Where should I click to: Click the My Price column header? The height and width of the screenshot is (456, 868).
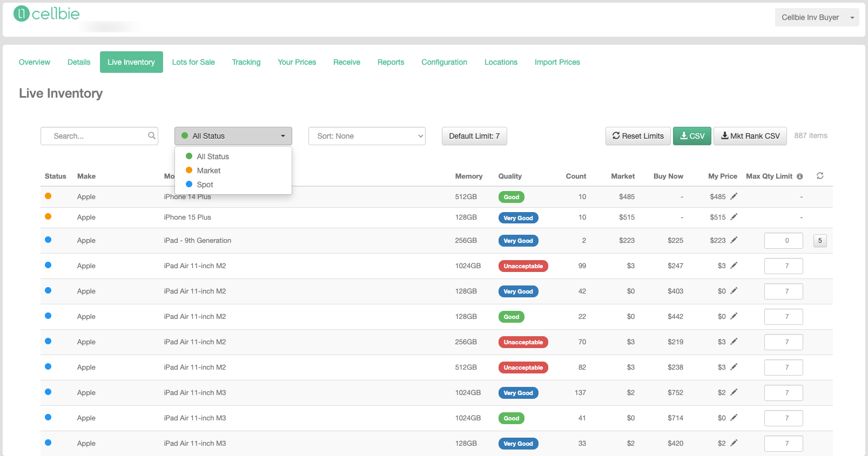coord(723,176)
